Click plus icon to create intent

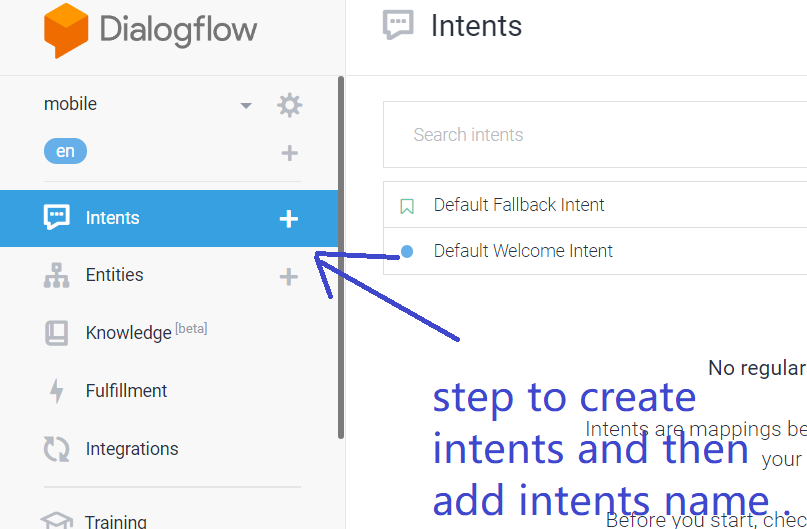(x=289, y=218)
